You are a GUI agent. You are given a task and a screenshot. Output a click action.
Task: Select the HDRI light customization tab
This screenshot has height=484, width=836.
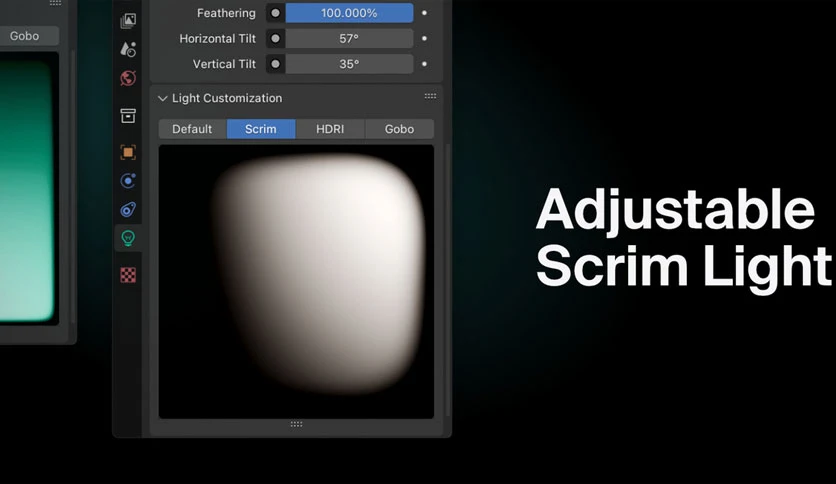(330, 129)
